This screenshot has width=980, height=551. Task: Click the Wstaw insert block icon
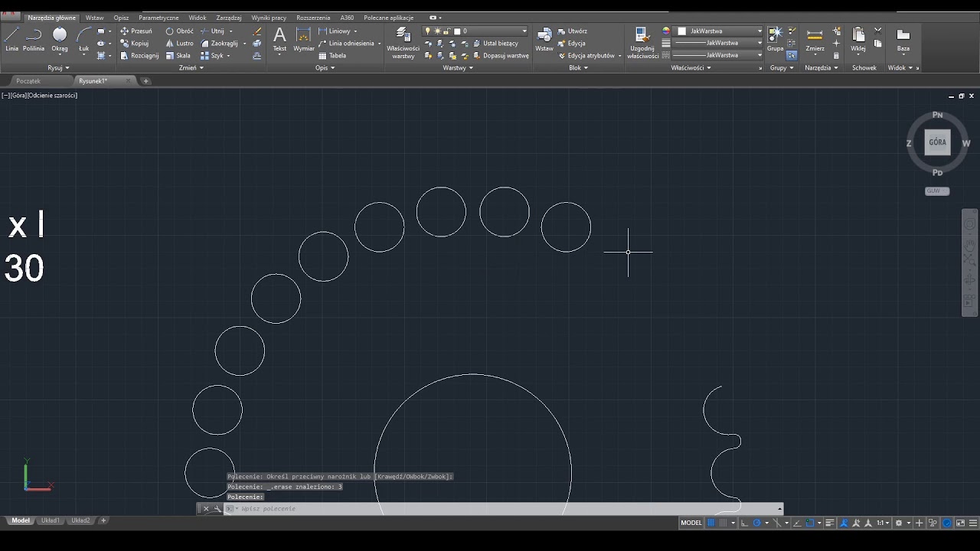[x=544, y=40]
